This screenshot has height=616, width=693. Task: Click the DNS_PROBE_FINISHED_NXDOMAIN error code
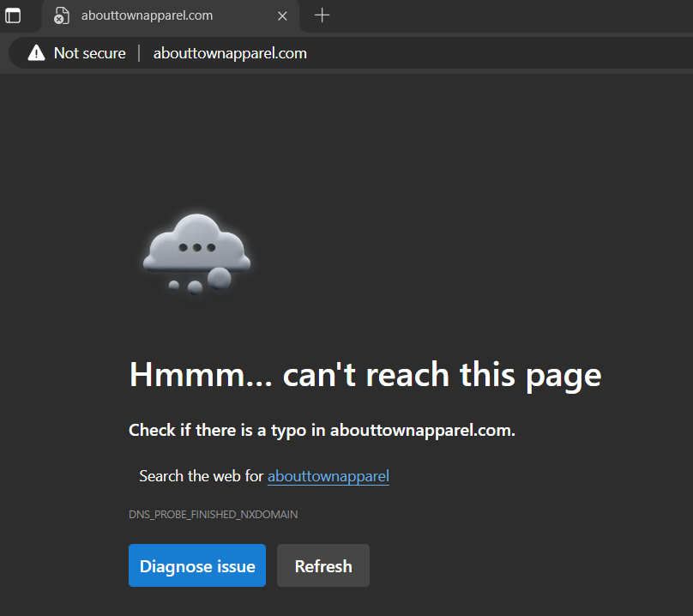(x=213, y=515)
